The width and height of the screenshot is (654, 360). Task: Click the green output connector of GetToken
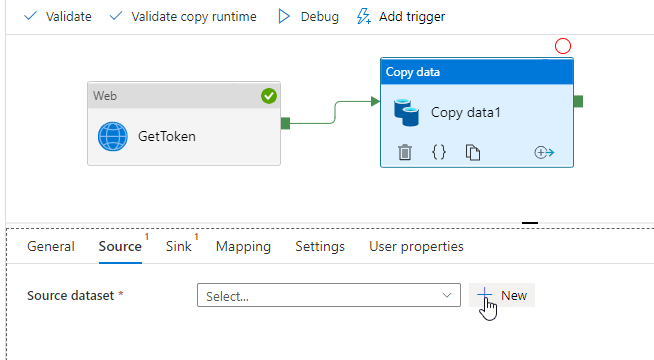(285, 123)
